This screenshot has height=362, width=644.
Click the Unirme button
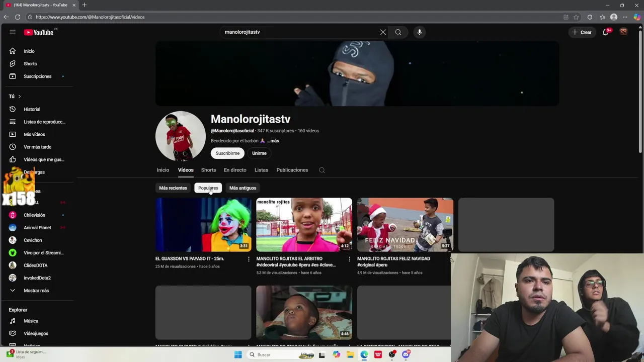pos(259,153)
